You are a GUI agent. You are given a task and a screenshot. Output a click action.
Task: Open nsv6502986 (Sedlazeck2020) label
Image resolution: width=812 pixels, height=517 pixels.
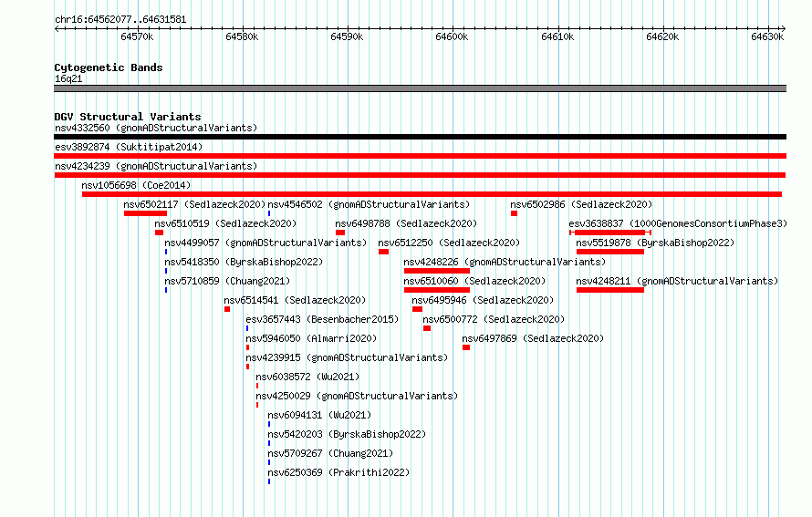[581, 204]
